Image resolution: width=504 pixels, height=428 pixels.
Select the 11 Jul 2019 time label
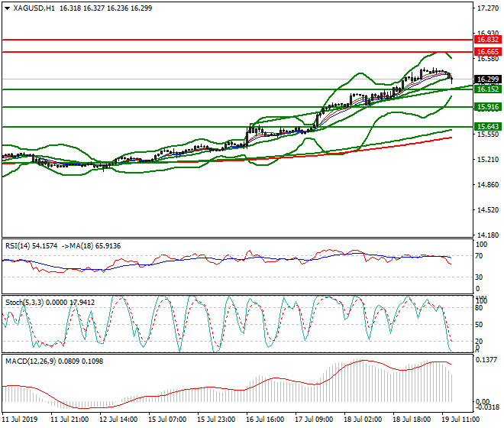[x=20, y=420]
